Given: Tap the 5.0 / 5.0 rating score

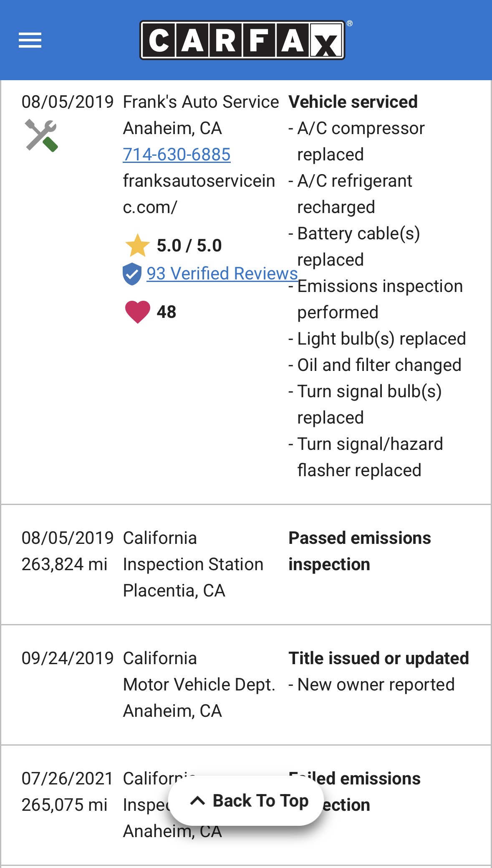Looking at the screenshot, I should coord(189,246).
